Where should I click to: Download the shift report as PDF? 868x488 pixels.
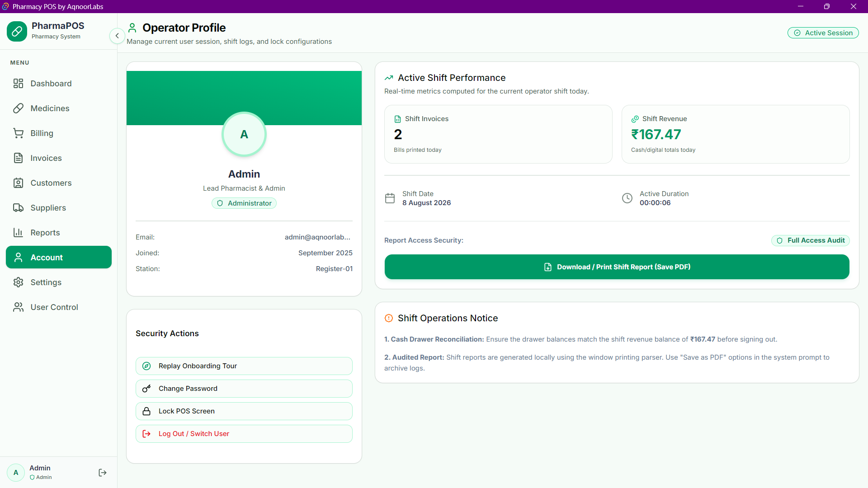(x=617, y=267)
